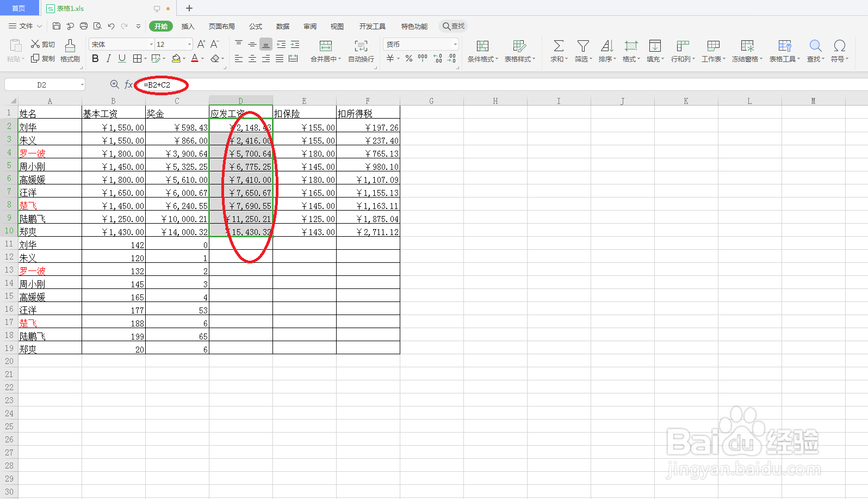
Task: Toggle horizontal center alignment
Action: click(252, 58)
